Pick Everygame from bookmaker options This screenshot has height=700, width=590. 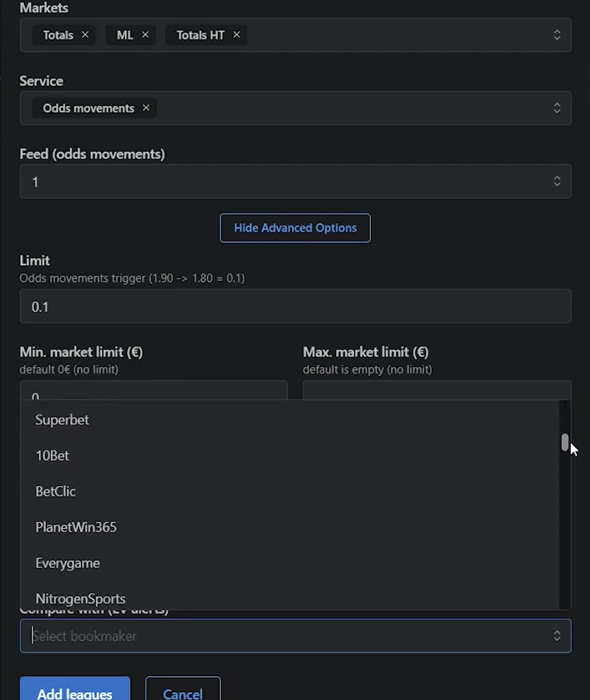[x=289, y=563]
